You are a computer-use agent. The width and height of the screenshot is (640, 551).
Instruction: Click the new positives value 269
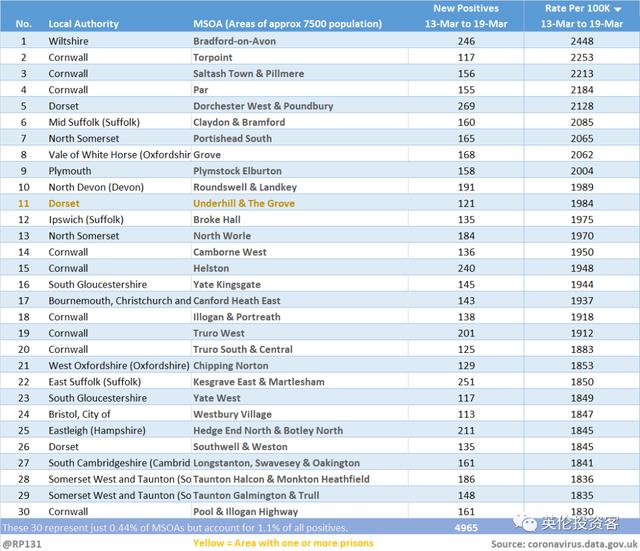tap(466, 106)
